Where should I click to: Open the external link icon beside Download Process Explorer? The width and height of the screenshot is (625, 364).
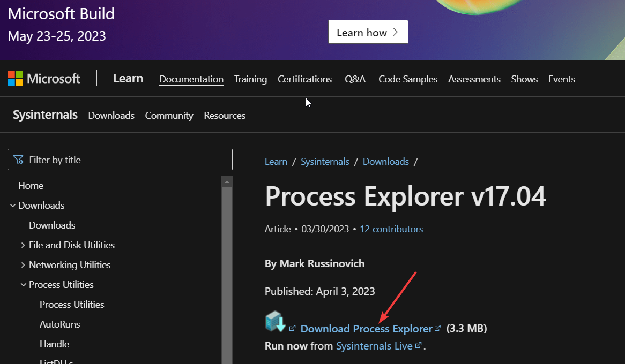click(x=438, y=327)
